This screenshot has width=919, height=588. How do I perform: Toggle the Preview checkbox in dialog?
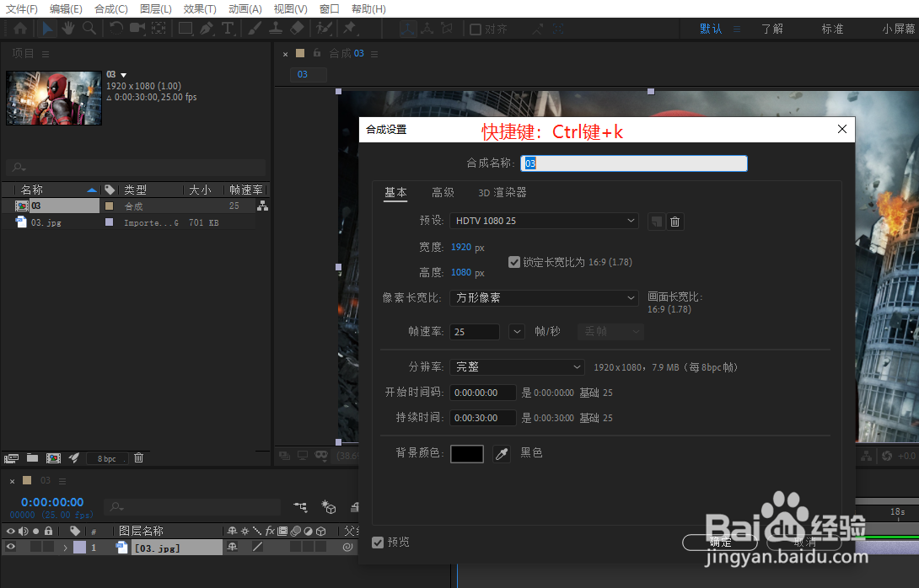coord(378,543)
